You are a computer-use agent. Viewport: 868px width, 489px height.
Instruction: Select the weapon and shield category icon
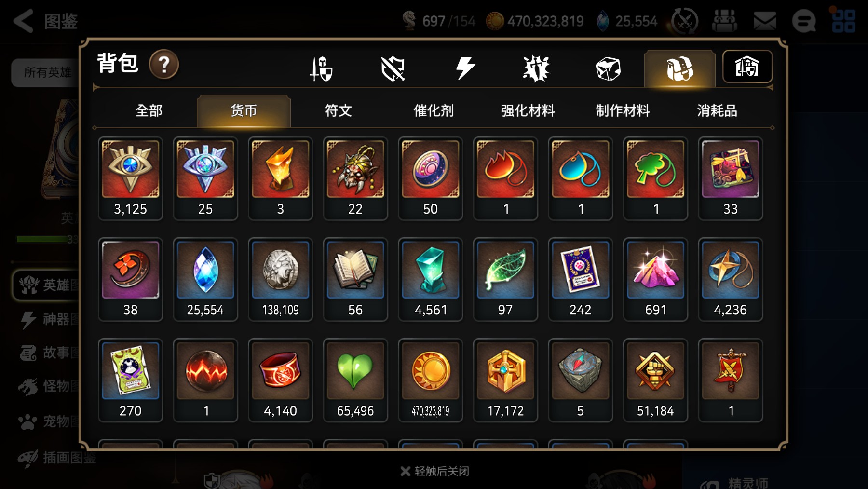[321, 68]
